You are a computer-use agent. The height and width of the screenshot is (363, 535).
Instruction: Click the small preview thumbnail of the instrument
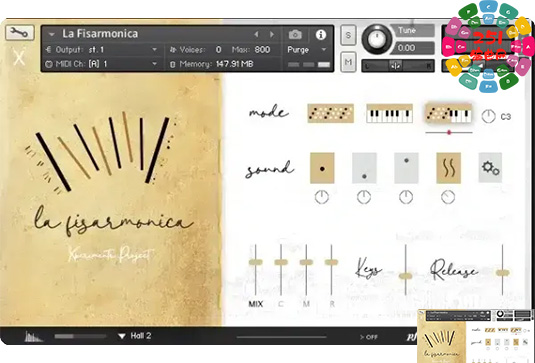pyautogui.click(x=476, y=336)
